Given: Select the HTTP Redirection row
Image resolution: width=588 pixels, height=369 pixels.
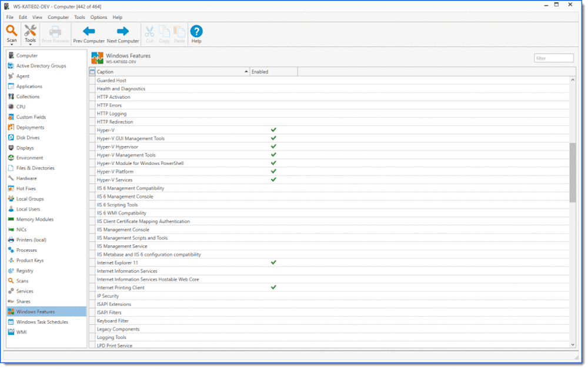Looking at the screenshot, I should pos(329,122).
